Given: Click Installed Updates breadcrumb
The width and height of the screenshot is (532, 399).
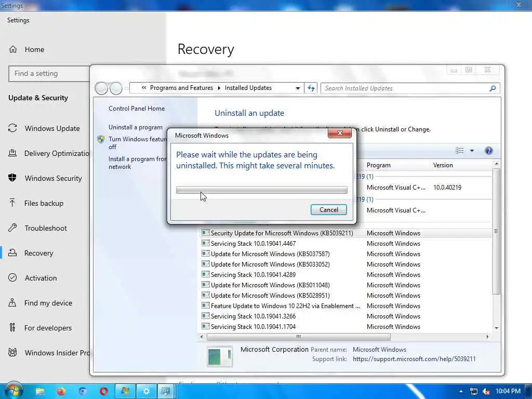Looking at the screenshot, I should tap(248, 88).
